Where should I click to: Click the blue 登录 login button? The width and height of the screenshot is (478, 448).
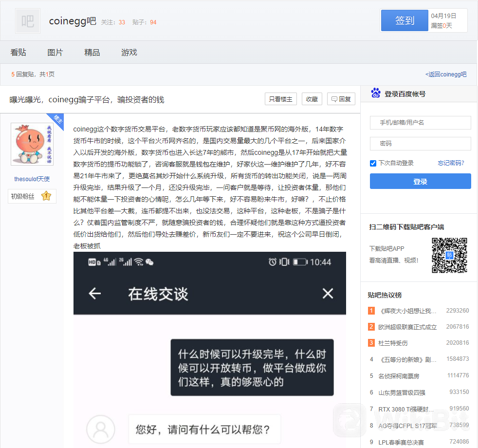pyautogui.click(x=421, y=182)
